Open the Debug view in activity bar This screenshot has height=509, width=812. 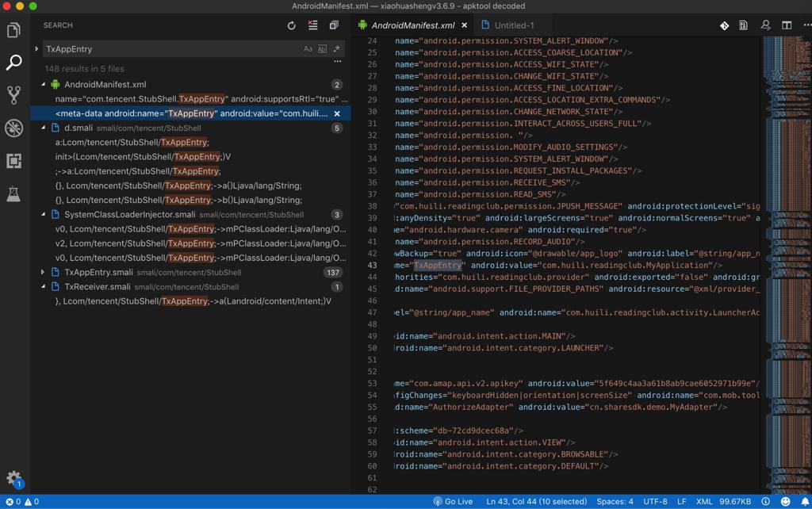point(13,128)
